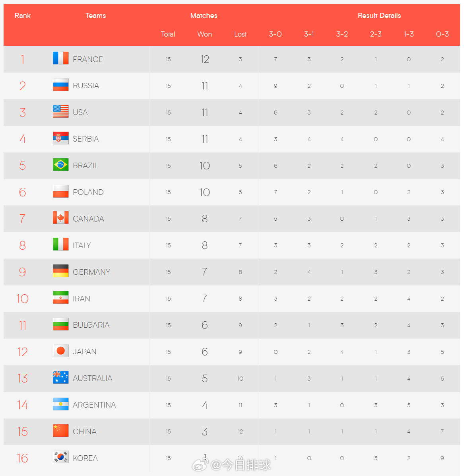
Task: Click the Serbia flag icon
Action: 61,138
